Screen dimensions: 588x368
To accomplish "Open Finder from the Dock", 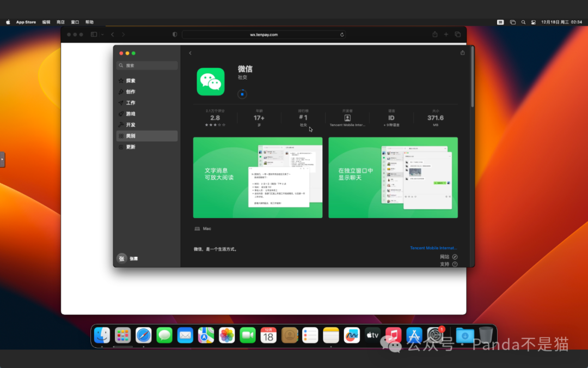I will tap(102, 335).
